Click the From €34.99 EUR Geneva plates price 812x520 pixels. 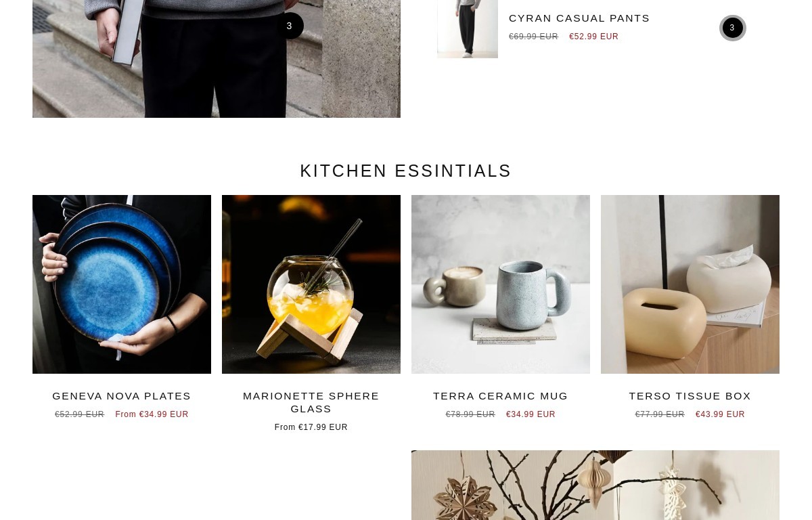(152, 414)
